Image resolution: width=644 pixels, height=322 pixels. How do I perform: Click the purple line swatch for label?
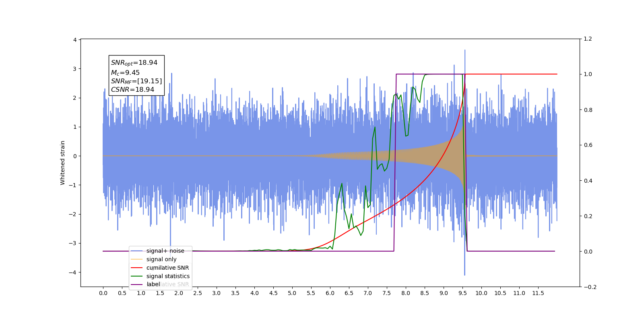(137, 285)
